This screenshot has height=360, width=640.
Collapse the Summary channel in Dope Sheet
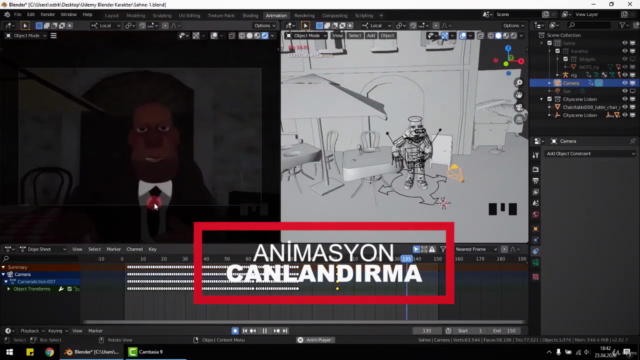pos(3,267)
